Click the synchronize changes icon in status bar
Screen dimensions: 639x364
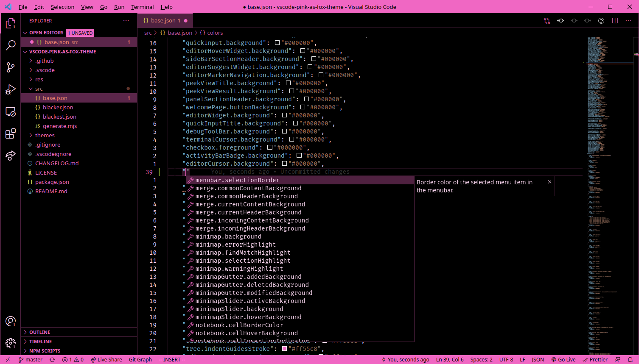point(52,359)
